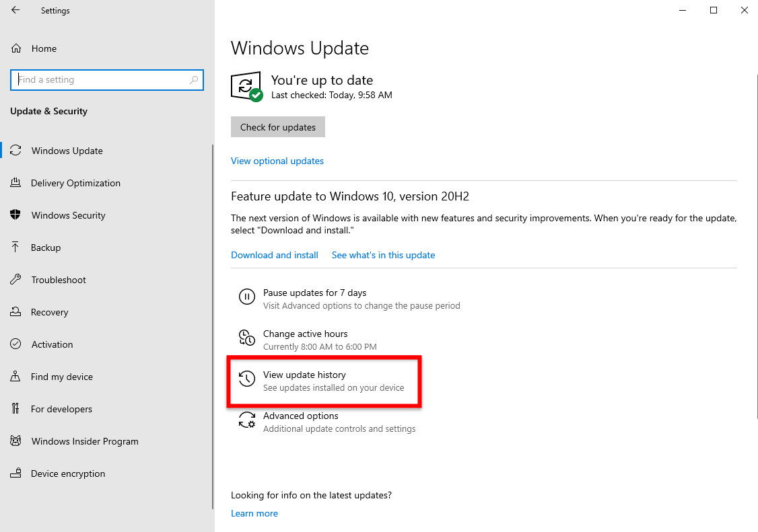Click 'Currently 8:00 AM to 6:00 PM' text

[320, 346]
